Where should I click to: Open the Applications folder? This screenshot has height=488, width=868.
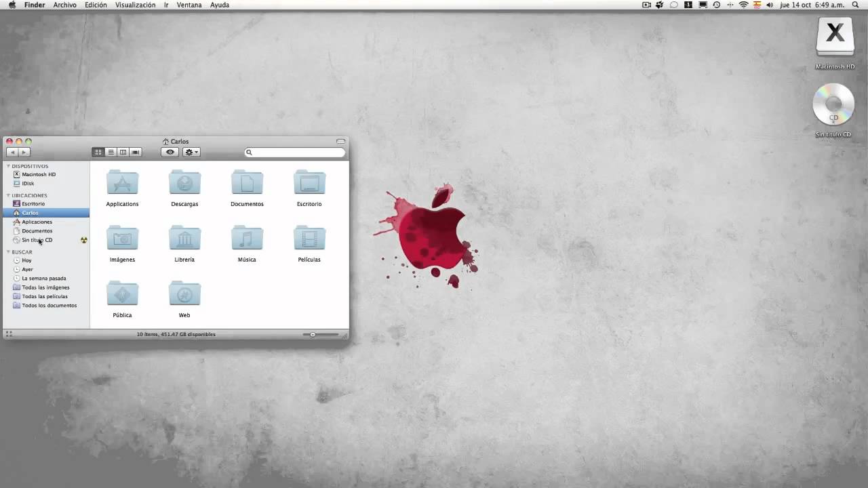(122, 182)
